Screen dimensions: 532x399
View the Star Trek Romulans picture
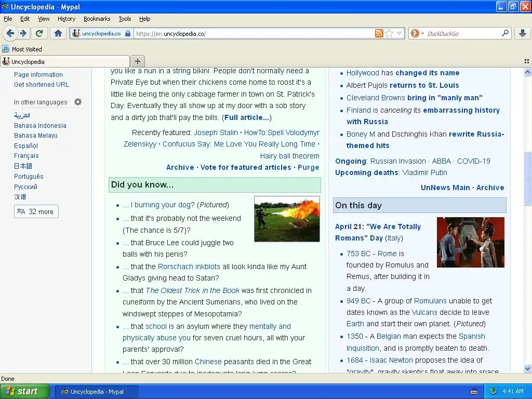tap(470, 242)
